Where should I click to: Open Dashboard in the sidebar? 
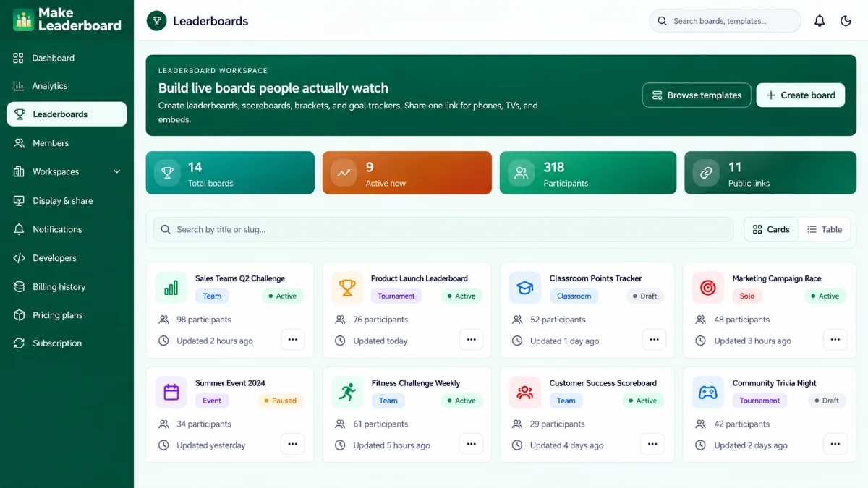pyautogui.click(x=67, y=58)
